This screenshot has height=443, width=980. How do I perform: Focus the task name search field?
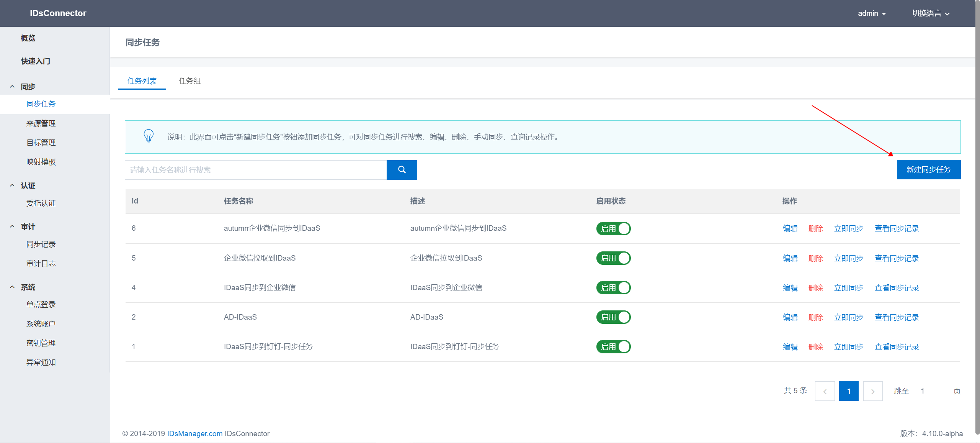click(x=256, y=170)
